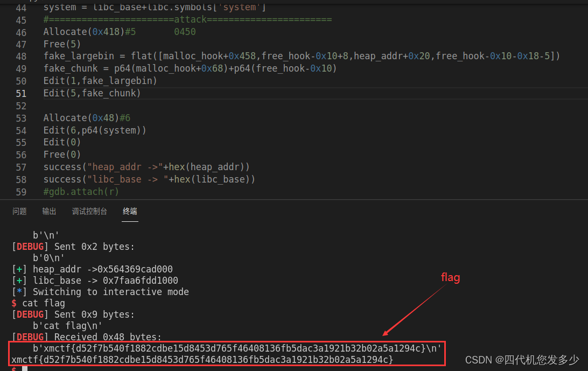Click line number 51 in the gutter
This screenshot has height=371, width=588.
(21, 93)
